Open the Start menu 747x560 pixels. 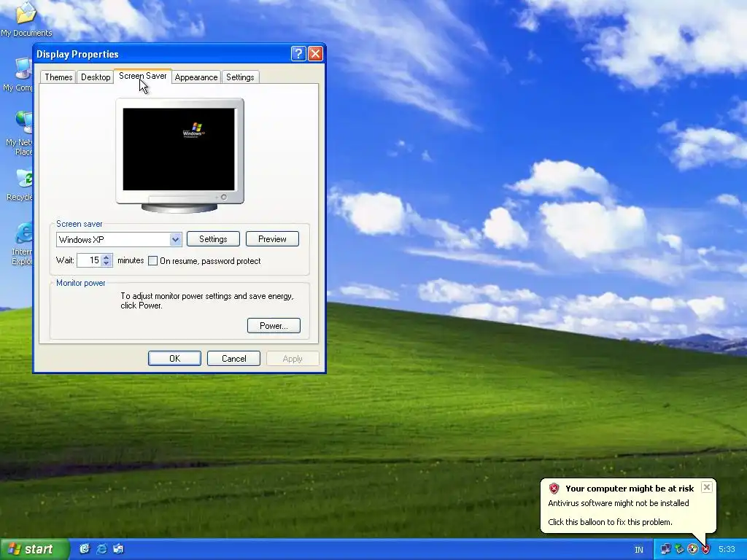[x=34, y=549]
